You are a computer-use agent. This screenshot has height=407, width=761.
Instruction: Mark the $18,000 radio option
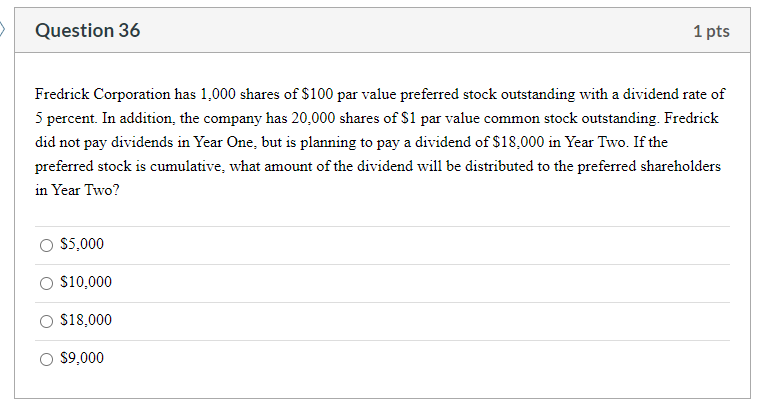pos(46,321)
